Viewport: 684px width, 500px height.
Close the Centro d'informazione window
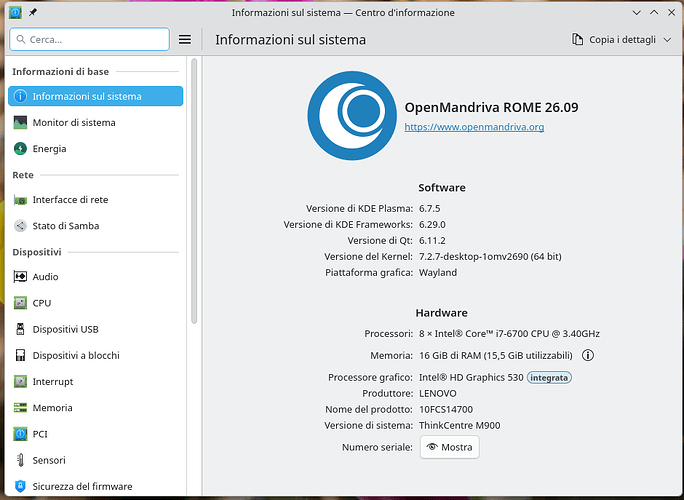point(671,13)
